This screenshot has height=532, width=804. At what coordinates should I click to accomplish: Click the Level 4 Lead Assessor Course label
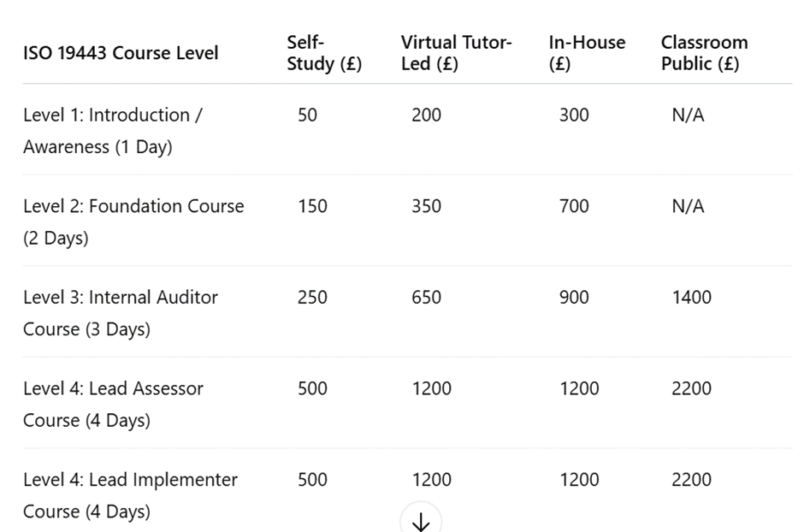[114, 404]
